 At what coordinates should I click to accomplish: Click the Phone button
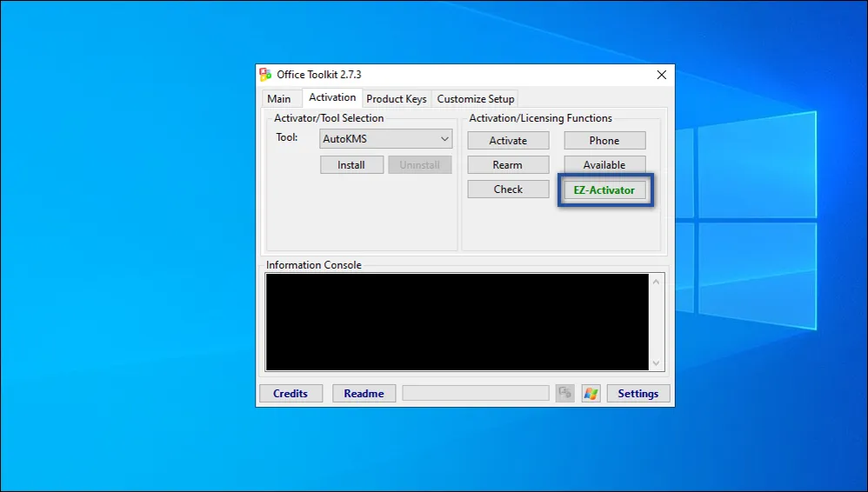[x=604, y=141]
